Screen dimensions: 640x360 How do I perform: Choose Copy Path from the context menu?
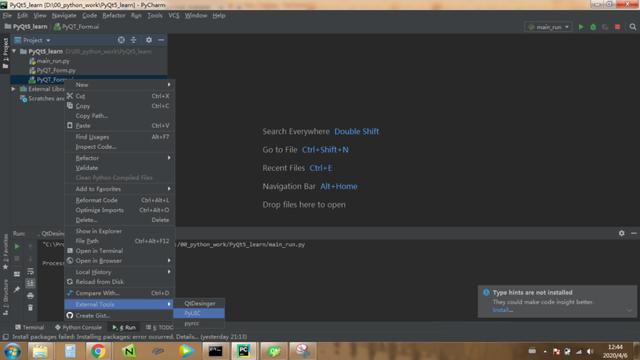click(x=120, y=116)
